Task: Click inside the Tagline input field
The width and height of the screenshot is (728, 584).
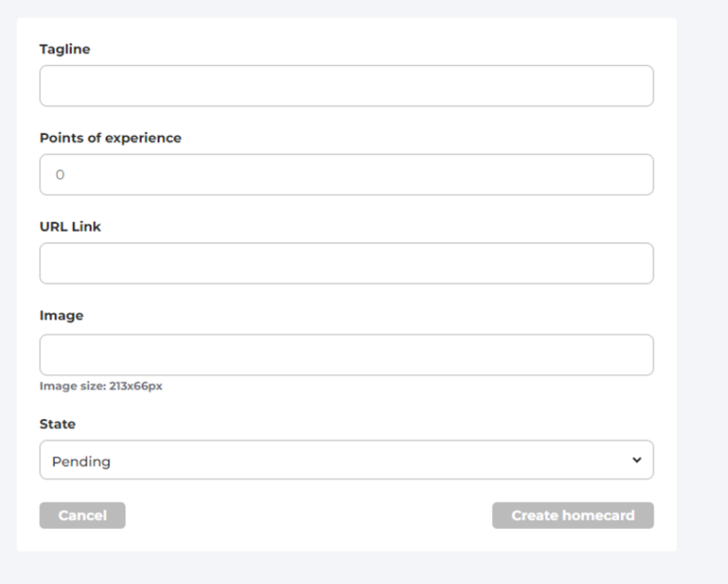Action: (346, 86)
